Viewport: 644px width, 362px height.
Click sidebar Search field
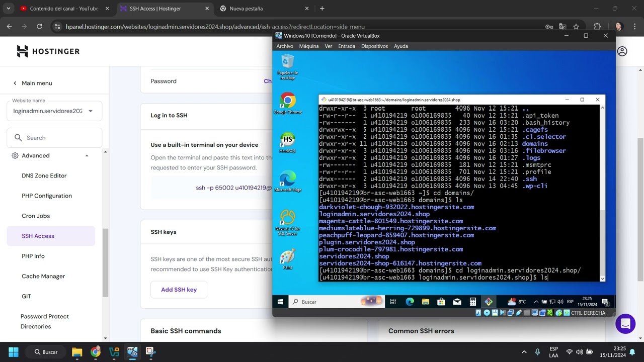[x=54, y=138]
